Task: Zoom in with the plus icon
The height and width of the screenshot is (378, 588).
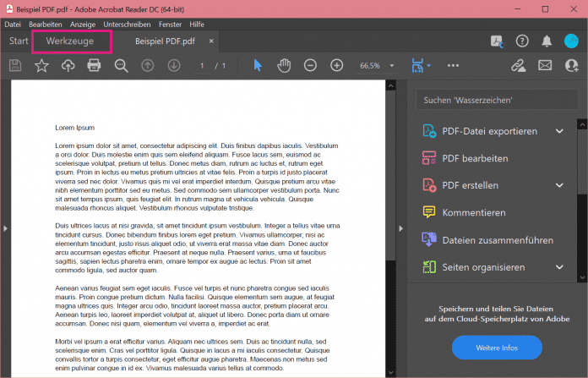Action: pyautogui.click(x=336, y=65)
